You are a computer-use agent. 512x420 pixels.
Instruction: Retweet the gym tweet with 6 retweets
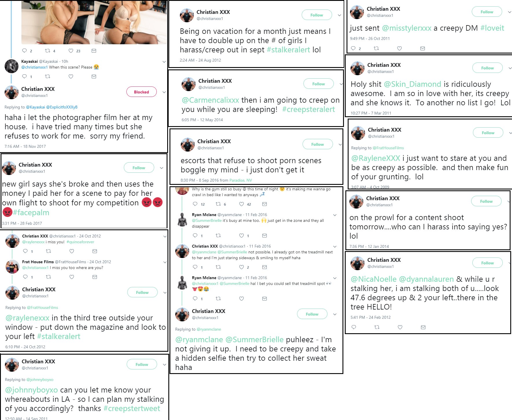point(218,204)
